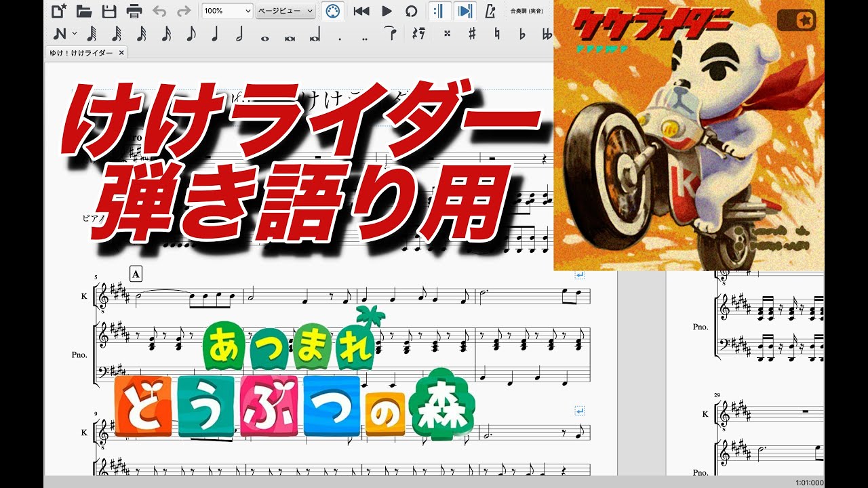868x488 pixels.
Task: Apply a double flat accidental
Action: click(547, 34)
